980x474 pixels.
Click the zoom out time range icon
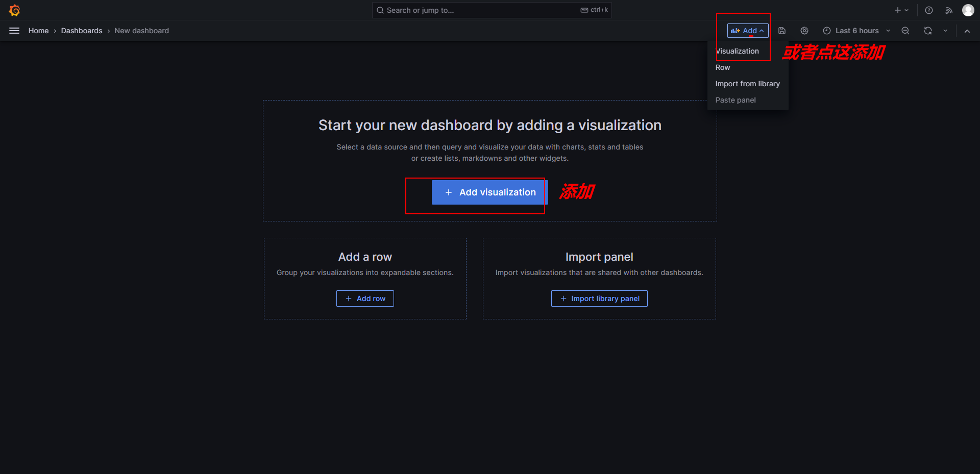click(905, 31)
